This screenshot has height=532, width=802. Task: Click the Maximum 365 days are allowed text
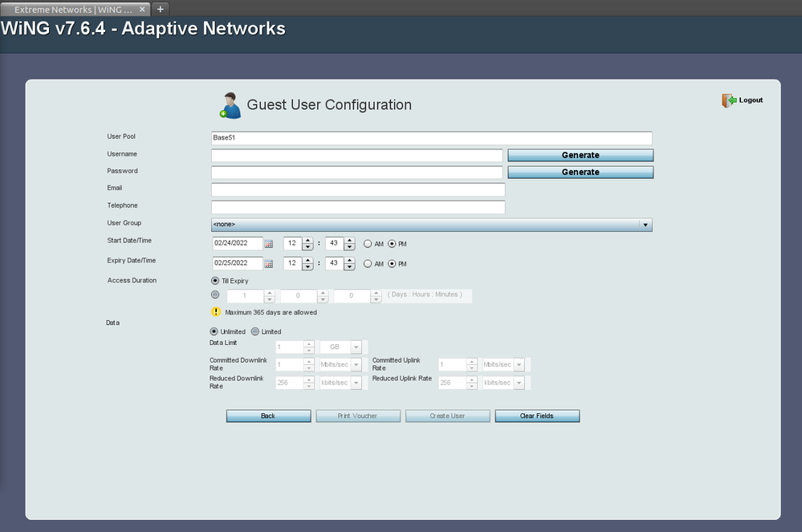point(271,312)
